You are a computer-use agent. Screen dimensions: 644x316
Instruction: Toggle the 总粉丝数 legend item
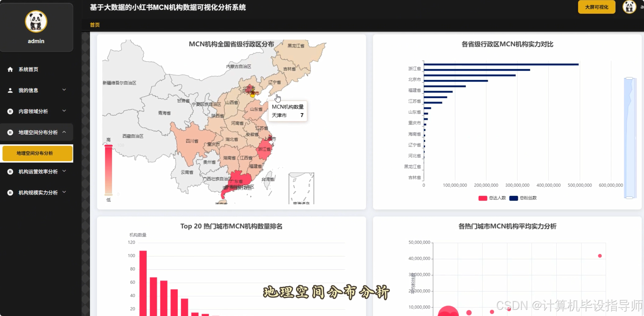[x=523, y=198]
